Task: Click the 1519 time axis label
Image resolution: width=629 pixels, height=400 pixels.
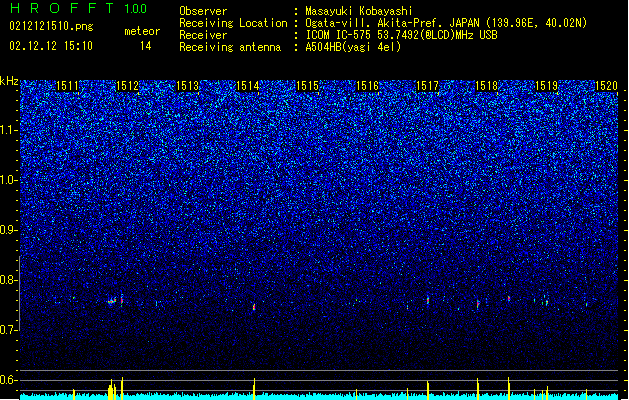Action: click(x=546, y=86)
